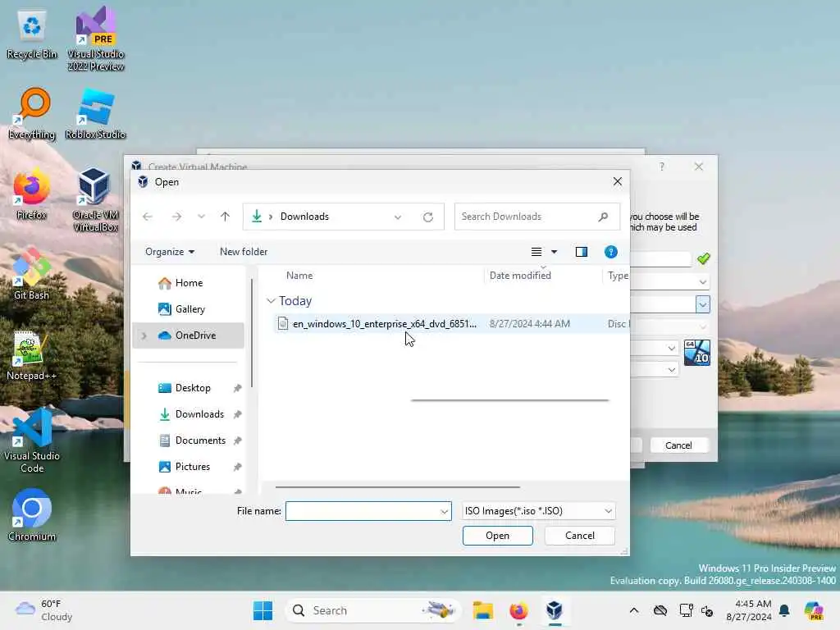Click the navigation pane vertical scrollbar
The image size is (840, 630).
tap(251, 333)
